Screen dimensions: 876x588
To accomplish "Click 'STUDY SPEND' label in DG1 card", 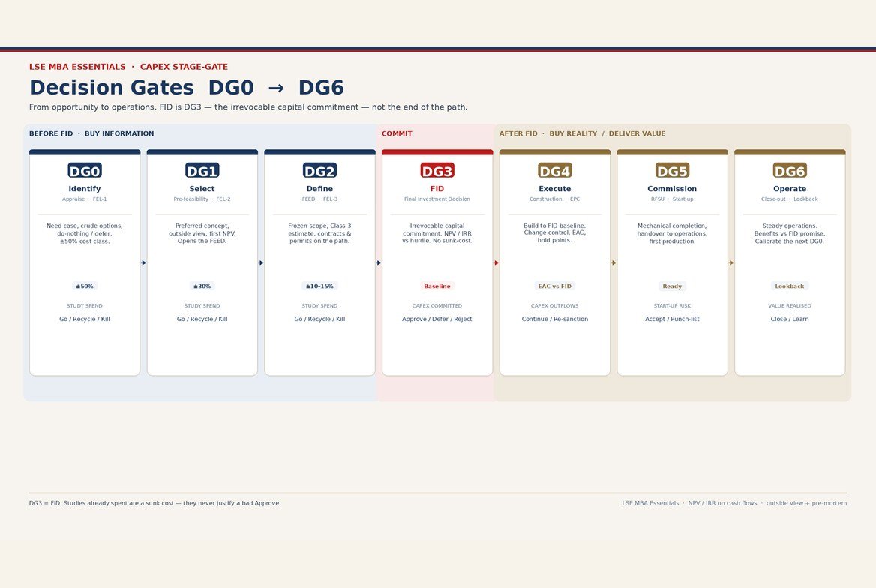I will (x=202, y=306).
